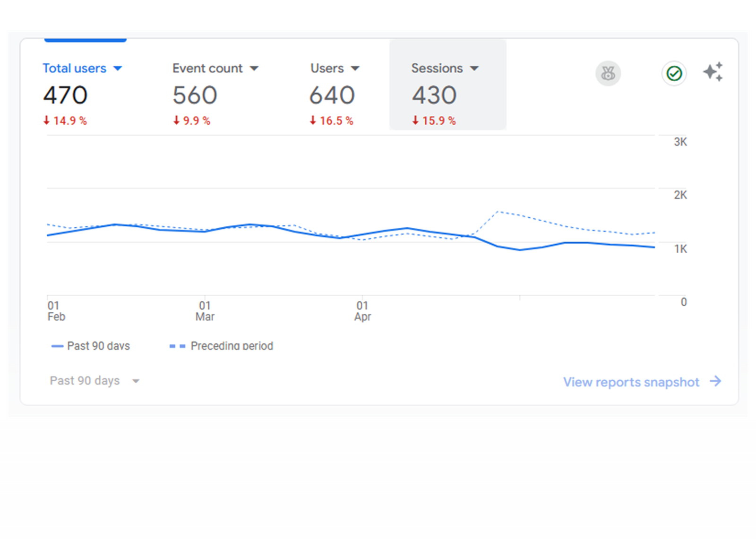Expand the Total users metric dropdown
The image size is (756, 540).
(x=118, y=68)
